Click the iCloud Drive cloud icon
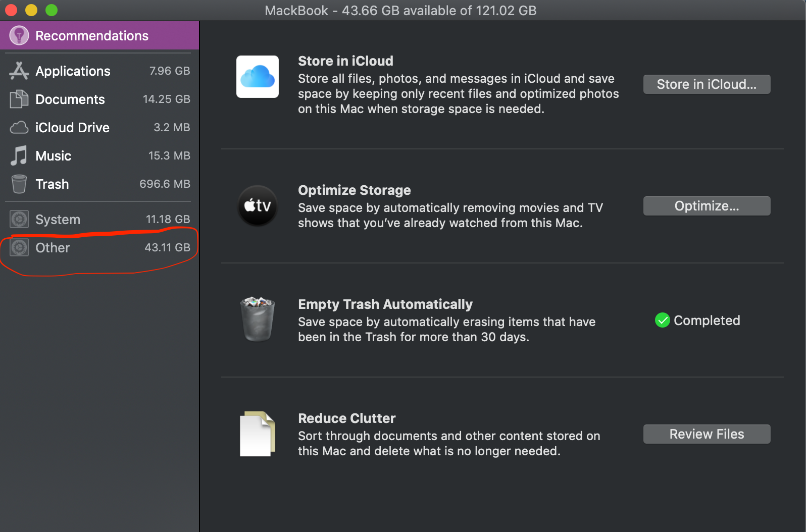The image size is (806, 532). 19,128
